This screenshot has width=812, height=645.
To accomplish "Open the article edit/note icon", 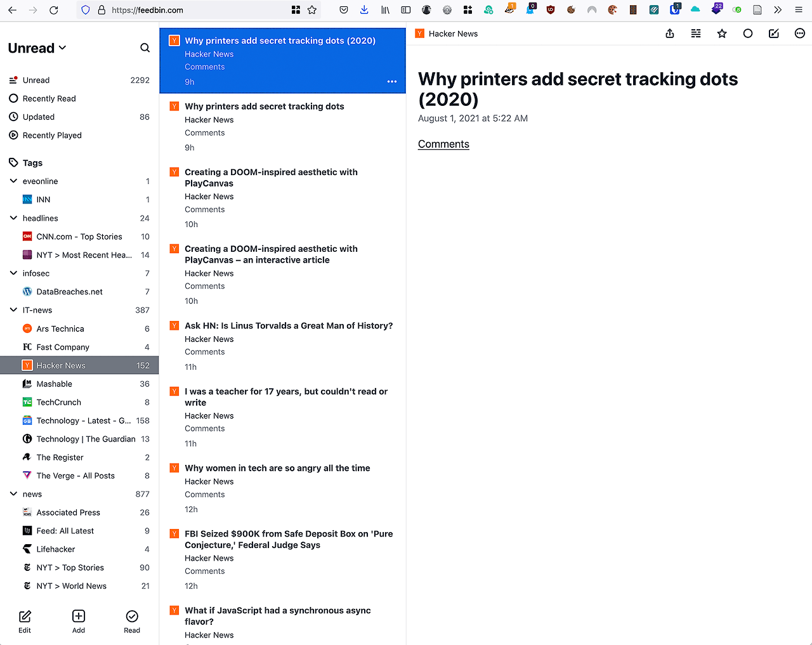I will [774, 34].
